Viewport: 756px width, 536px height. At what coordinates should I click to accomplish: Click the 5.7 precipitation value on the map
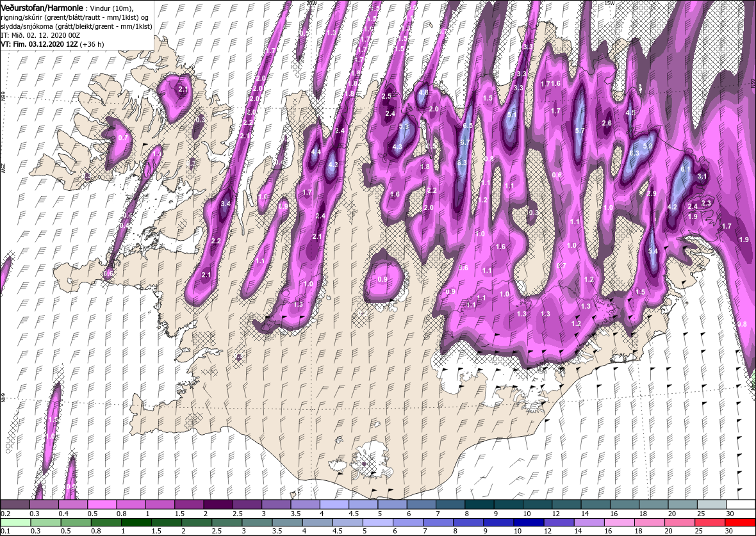(580, 131)
